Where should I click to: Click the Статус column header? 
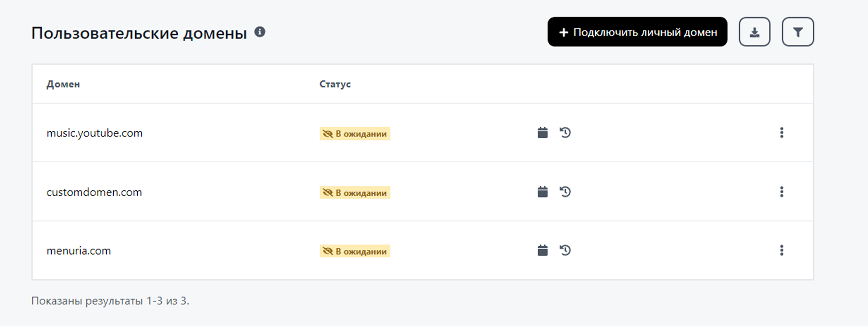(335, 84)
